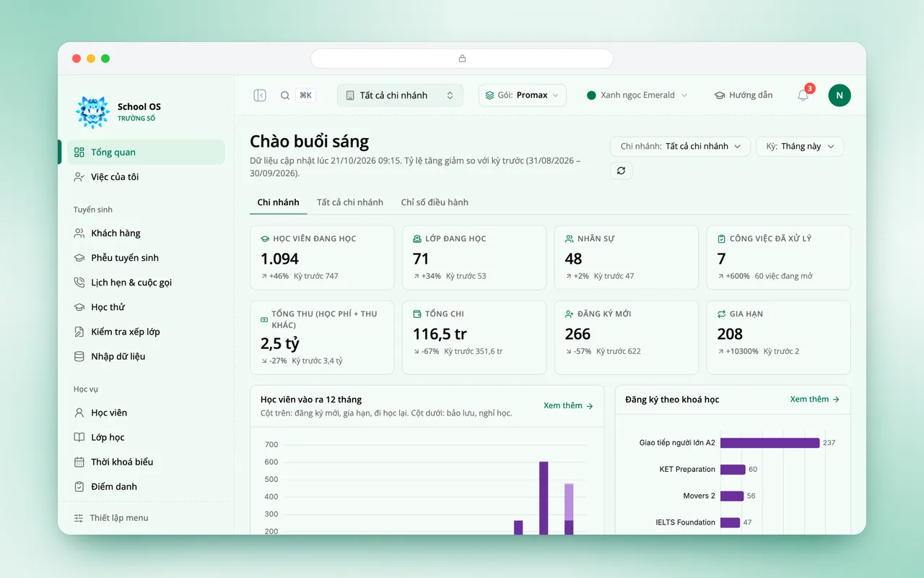Open the Đăng ký mới stat card
Image resolution: width=924 pixels, height=578 pixels.
pos(626,337)
